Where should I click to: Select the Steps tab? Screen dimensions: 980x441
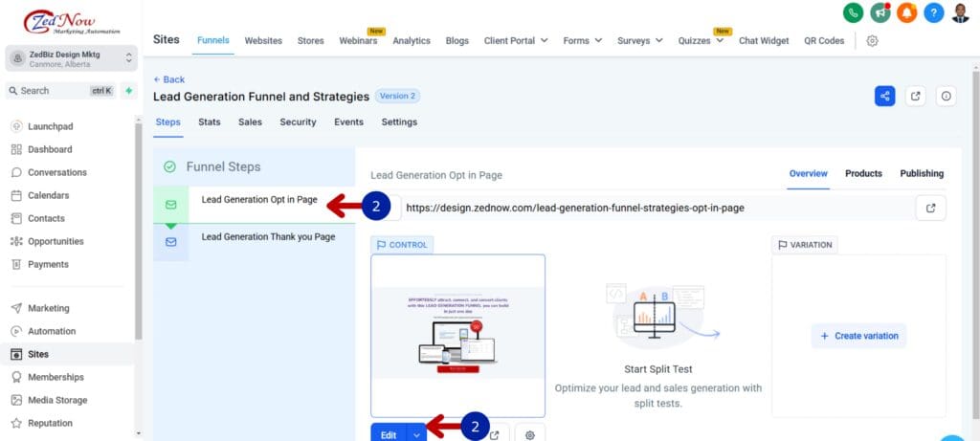tap(168, 121)
